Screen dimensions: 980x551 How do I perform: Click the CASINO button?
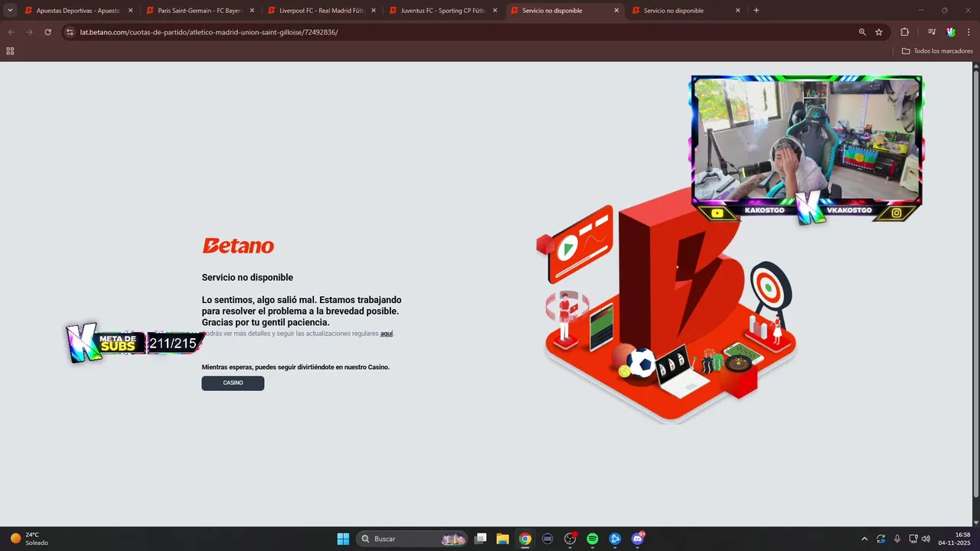click(233, 383)
